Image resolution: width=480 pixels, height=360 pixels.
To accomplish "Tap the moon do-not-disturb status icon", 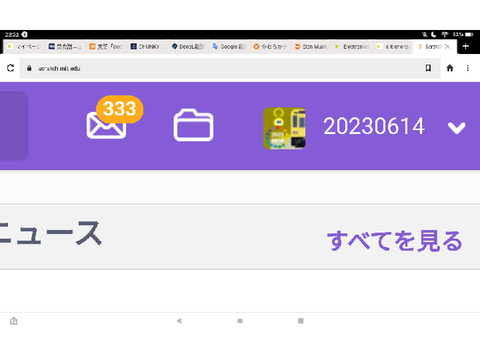I will [434, 34].
